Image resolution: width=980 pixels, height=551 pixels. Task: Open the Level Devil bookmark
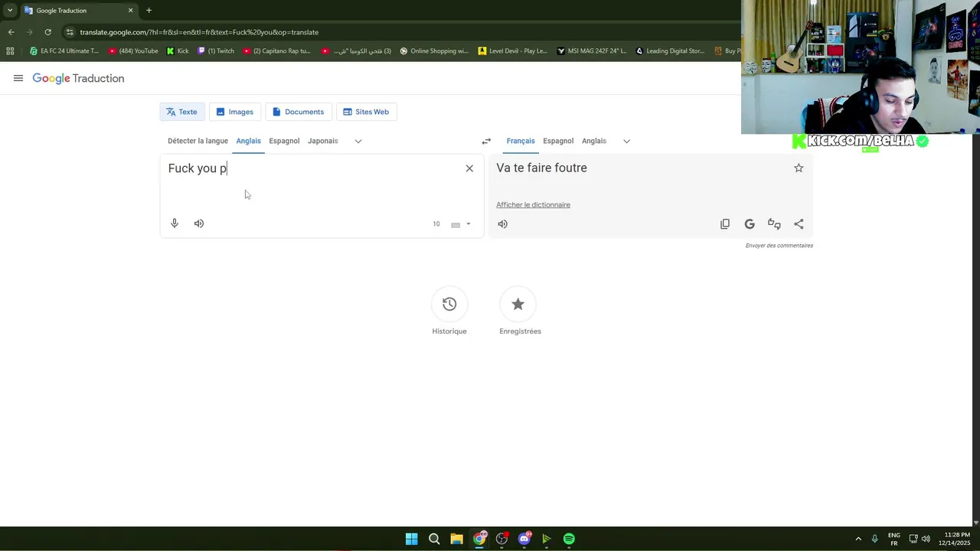[512, 51]
